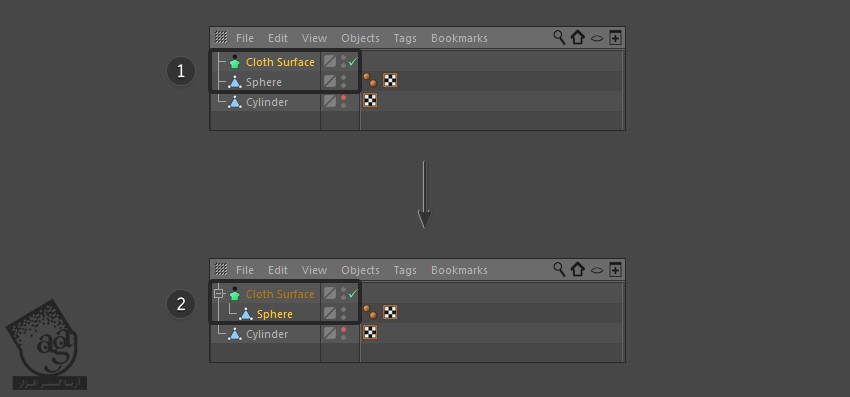
Task: Collapse the Cloth Surface hierarchy in bottom panel
Action: pos(218,293)
